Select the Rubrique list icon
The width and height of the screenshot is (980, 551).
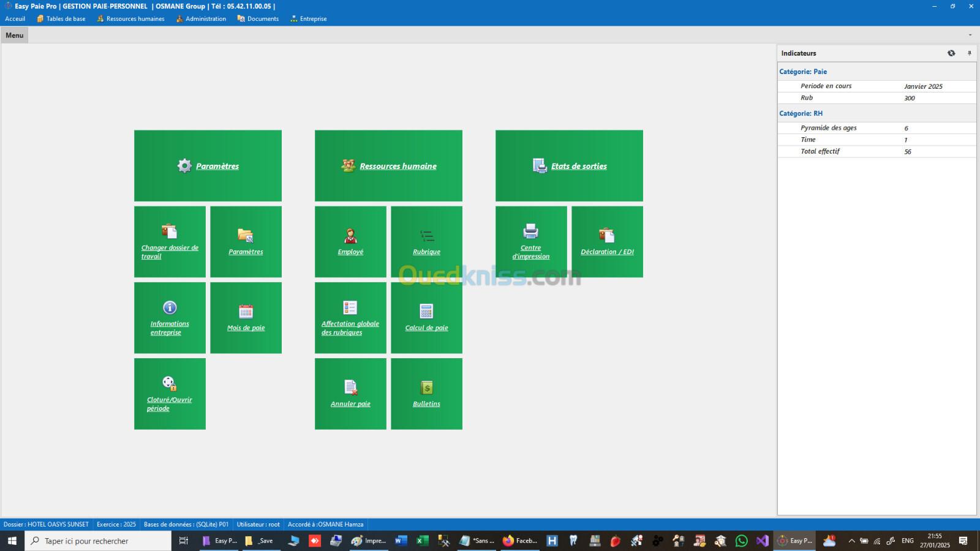coord(426,236)
